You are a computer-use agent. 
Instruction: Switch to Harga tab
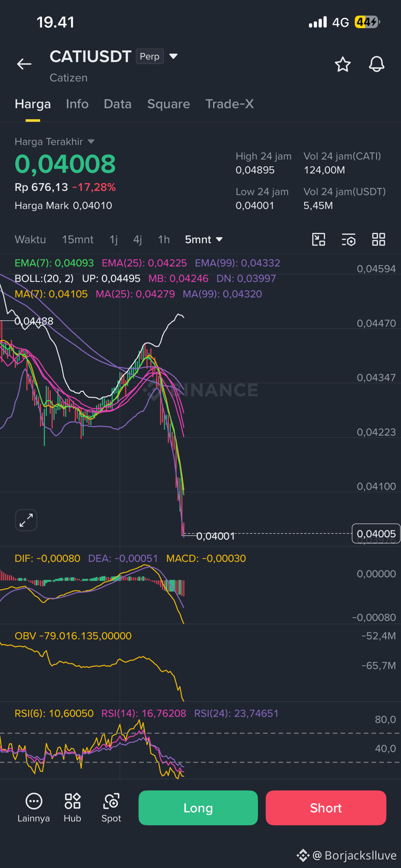pos(33,104)
